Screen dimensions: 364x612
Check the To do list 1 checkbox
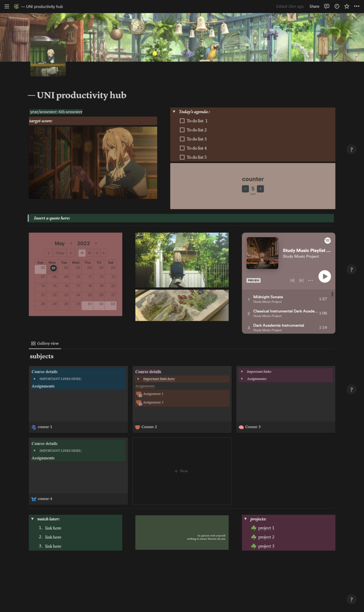click(x=182, y=121)
